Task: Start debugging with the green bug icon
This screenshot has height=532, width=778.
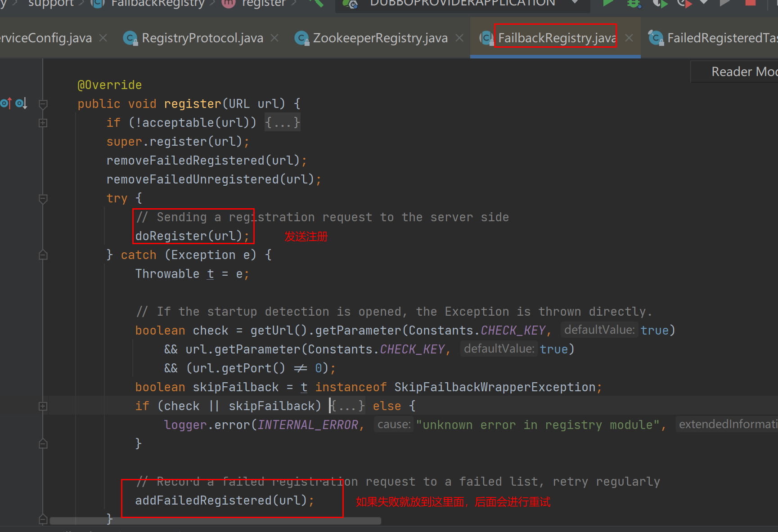Action: pyautogui.click(x=634, y=3)
